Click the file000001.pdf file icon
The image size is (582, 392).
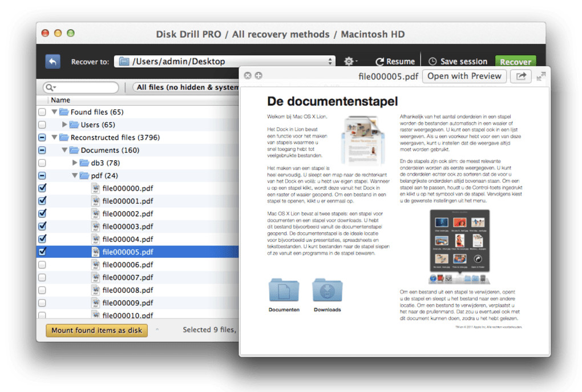tap(96, 201)
